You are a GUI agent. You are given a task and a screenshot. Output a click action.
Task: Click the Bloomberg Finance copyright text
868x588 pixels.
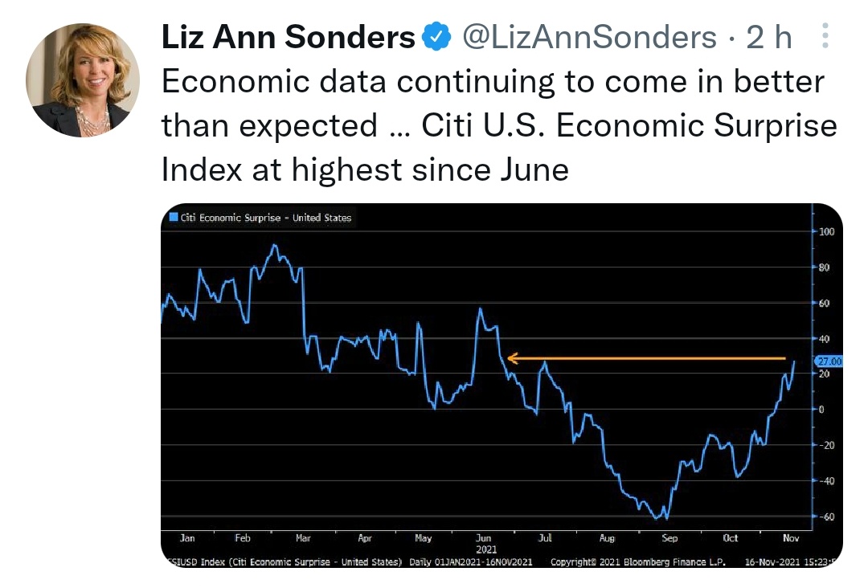(638, 562)
